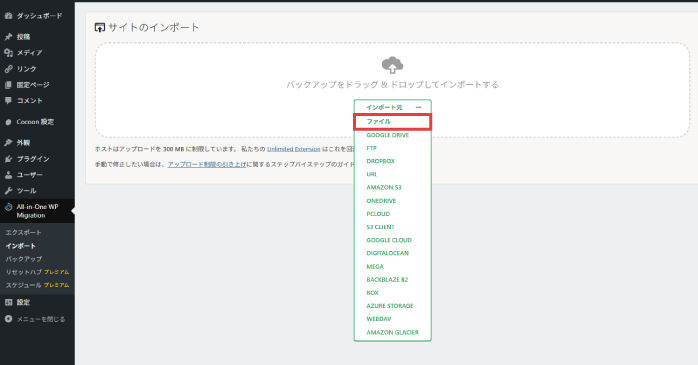Open コメント in the sidebar

pyautogui.click(x=29, y=101)
